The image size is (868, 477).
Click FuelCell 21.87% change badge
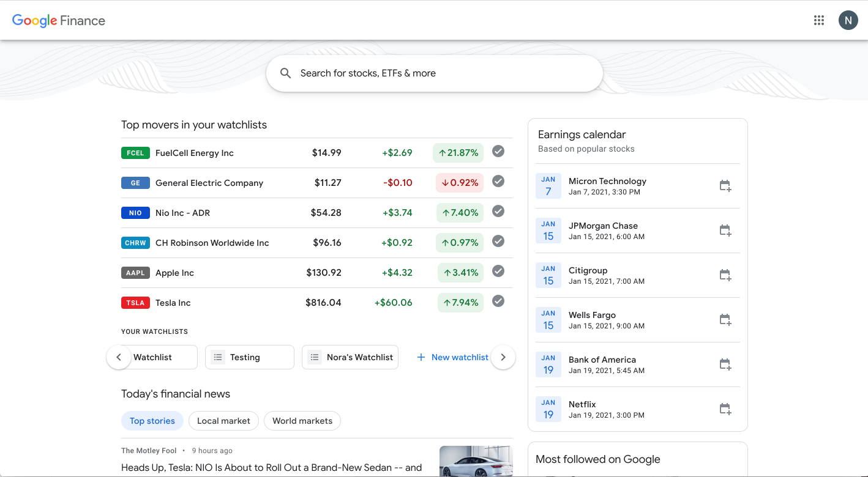point(458,153)
